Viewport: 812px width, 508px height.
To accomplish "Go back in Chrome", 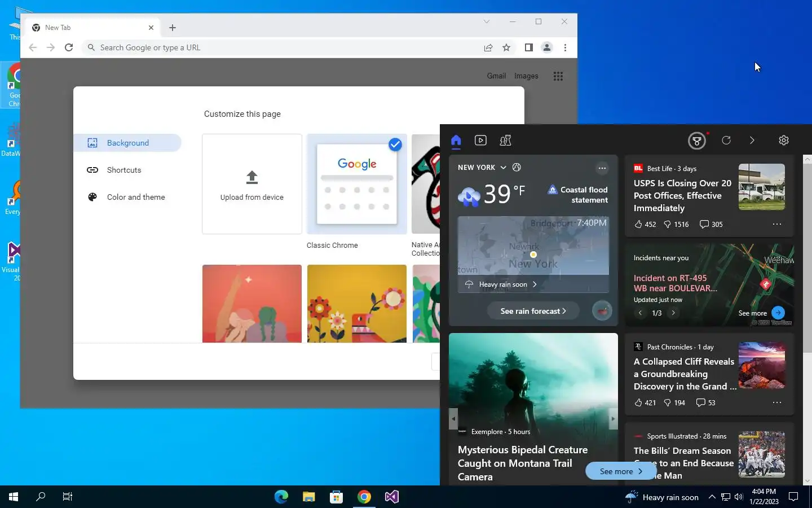I will point(33,47).
